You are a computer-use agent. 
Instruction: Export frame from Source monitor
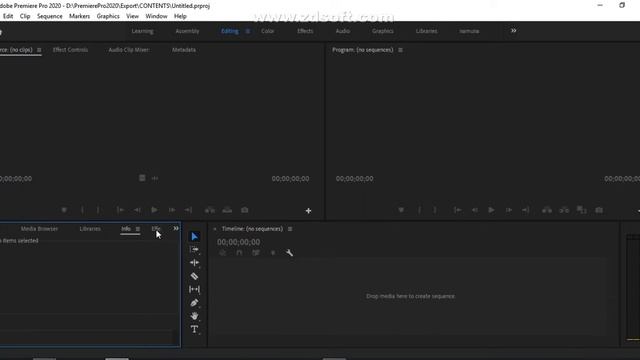(x=244, y=210)
